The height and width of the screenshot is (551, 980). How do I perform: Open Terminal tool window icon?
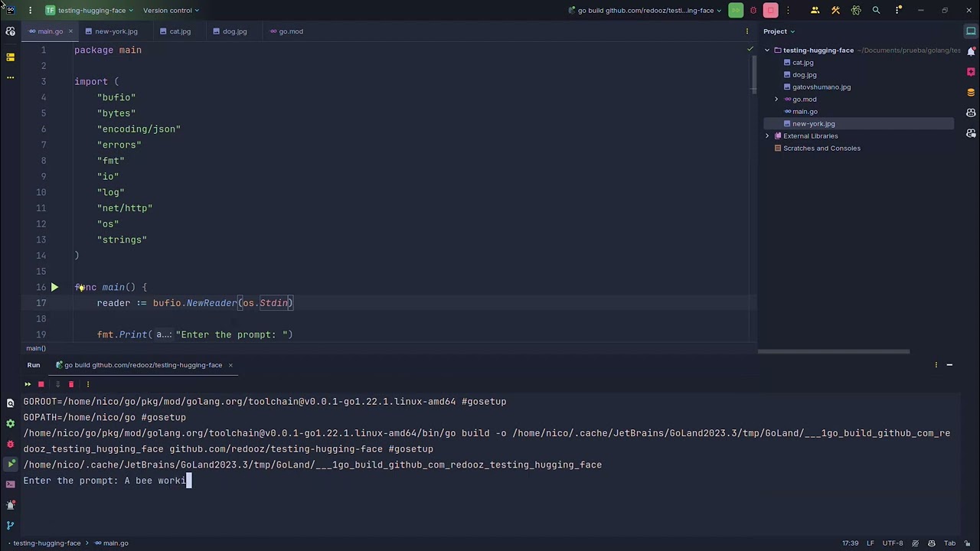tap(10, 484)
